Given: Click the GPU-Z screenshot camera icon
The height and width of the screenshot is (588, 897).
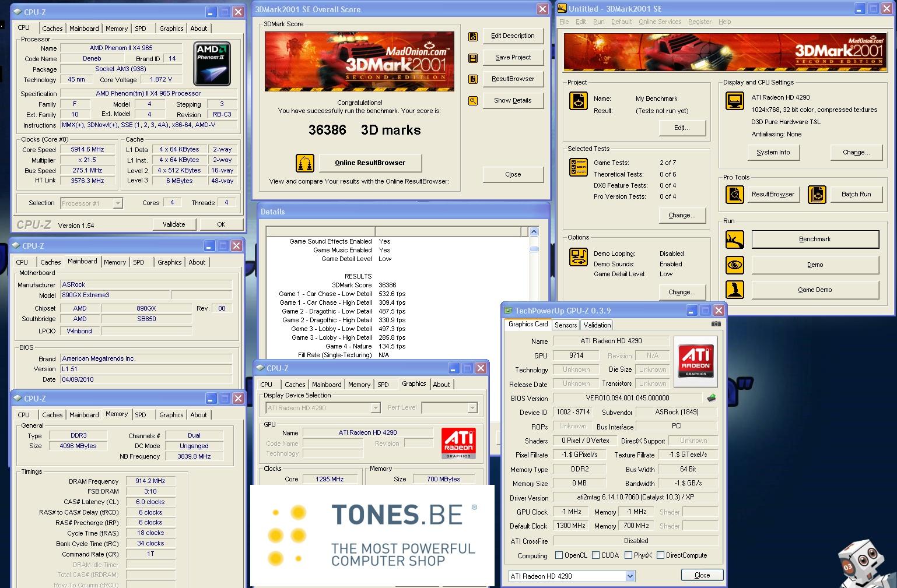Looking at the screenshot, I should tap(716, 324).
